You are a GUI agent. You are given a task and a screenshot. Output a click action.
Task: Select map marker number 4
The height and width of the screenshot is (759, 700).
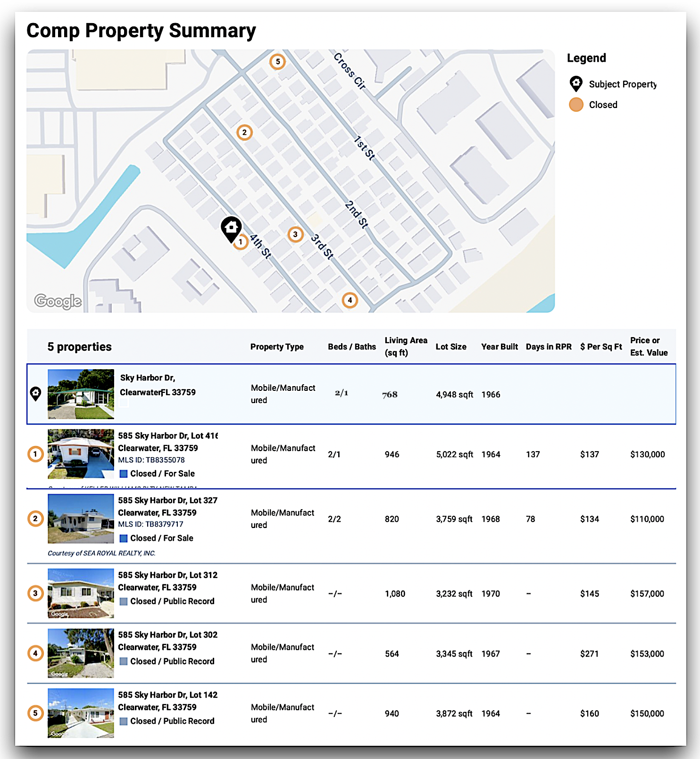[350, 300]
